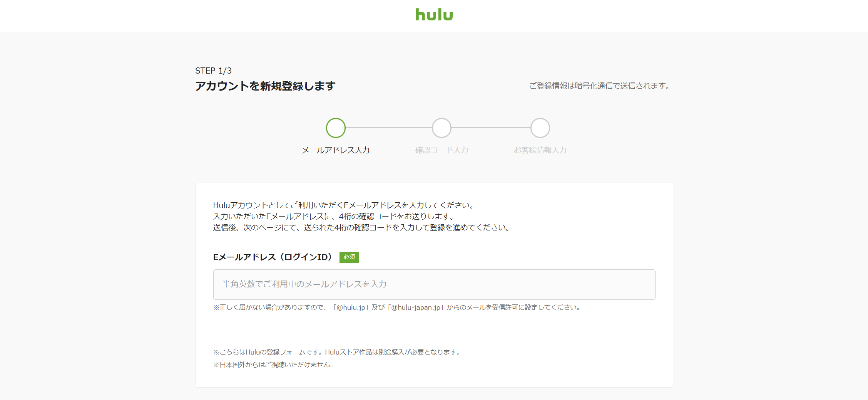
Task: Click the note ご登録情報は暗号化通信で送信されます。
Action: [x=600, y=86]
